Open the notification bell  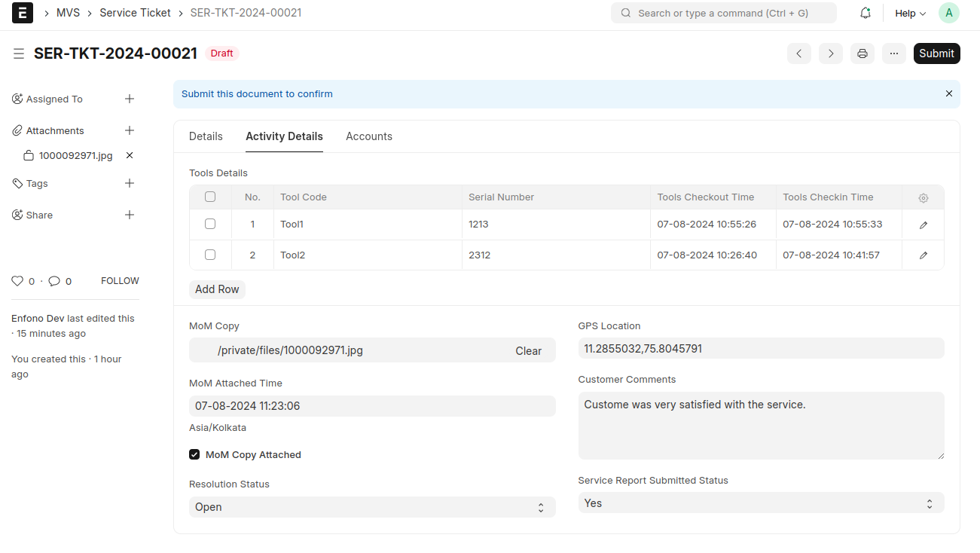click(865, 13)
